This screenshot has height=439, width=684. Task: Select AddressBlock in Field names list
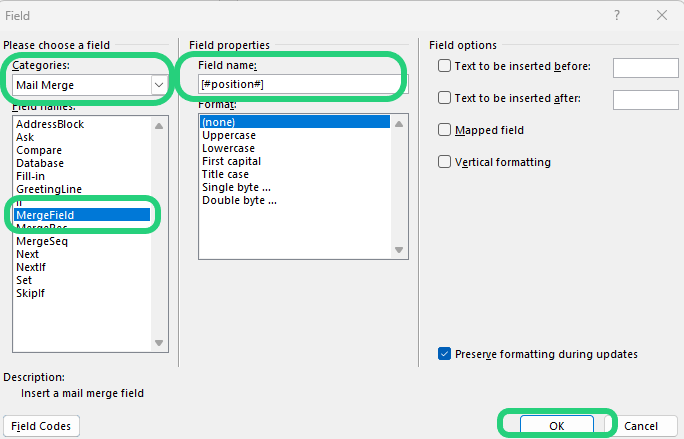point(50,124)
